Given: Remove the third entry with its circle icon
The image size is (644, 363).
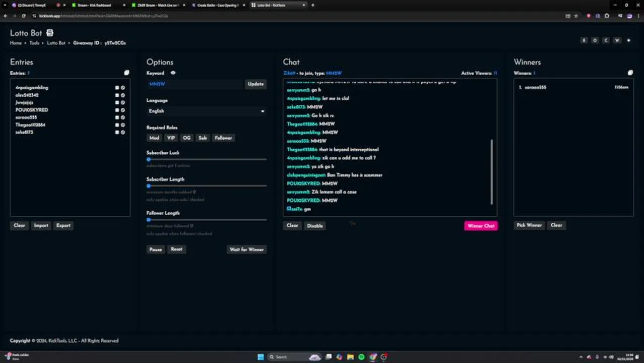Looking at the screenshot, I should (122, 102).
